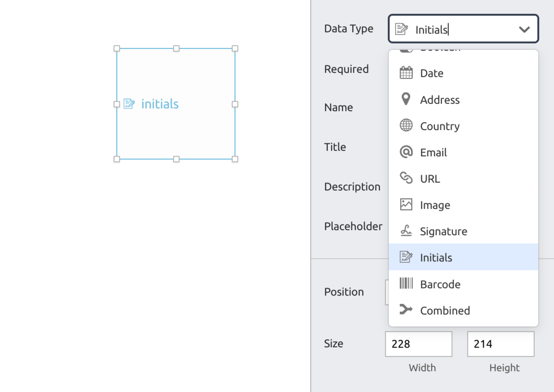Select the Signature option text

pos(443,231)
